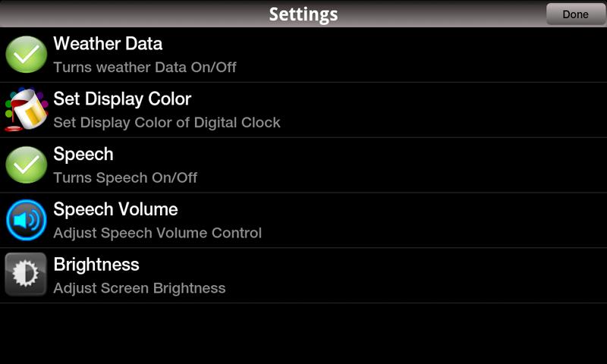The width and height of the screenshot is (607, 364).
Task: Click empty right side of Set Display Color row
Action: (455, 110)
